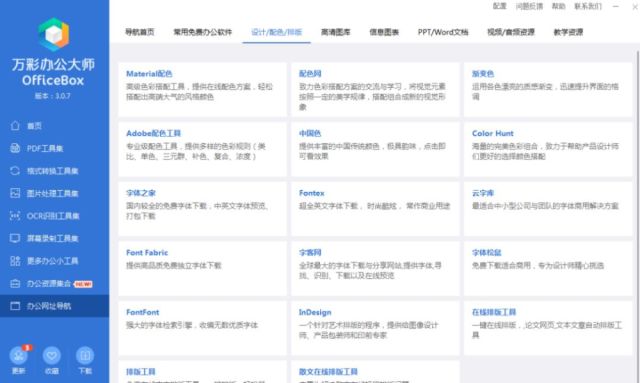Open 配置 settings in title bar
Screen dimensions: 640x383
point(500,6)
